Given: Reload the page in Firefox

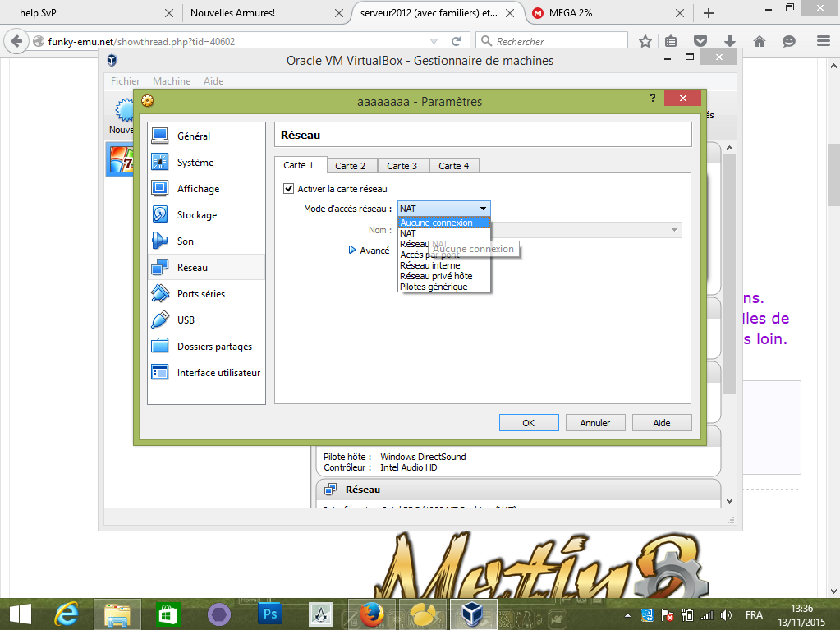Looking at the screenshot, I should pyautogui.click(x=457, y=41).
